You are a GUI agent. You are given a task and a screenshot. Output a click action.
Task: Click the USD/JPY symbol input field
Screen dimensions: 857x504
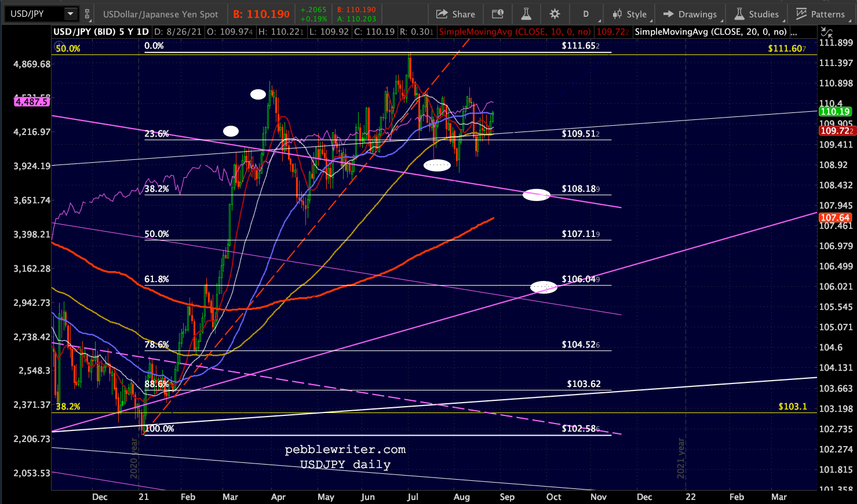pos(36,14)
